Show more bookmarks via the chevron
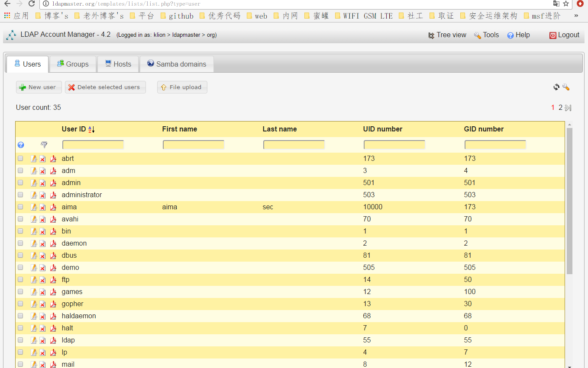Image resolution: width=588 pixels, height=368 pixels. point(576,16)
